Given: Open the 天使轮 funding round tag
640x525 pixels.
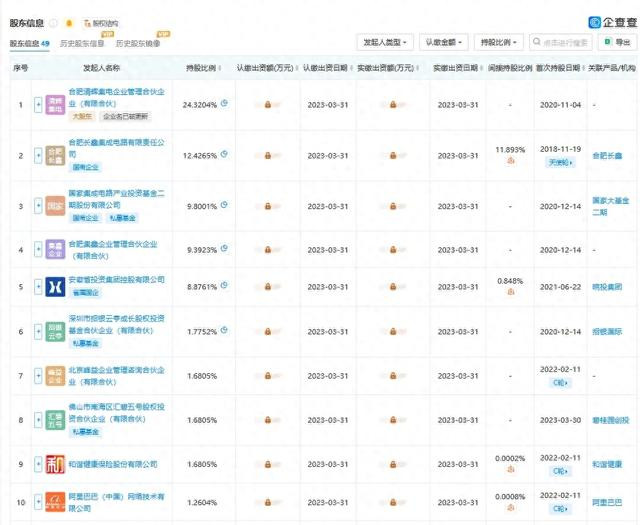Looking at the screenshot, I should (x=560, y=162).
